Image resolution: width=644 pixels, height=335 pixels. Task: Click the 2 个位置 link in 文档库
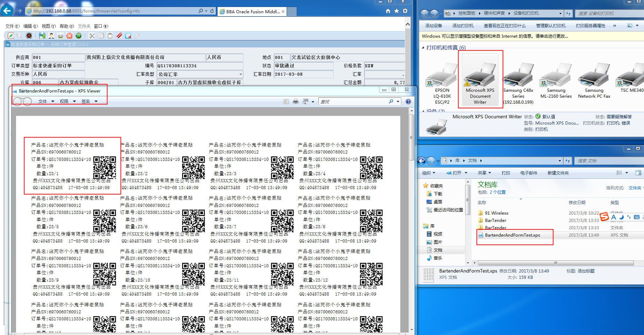click(497, 192)
